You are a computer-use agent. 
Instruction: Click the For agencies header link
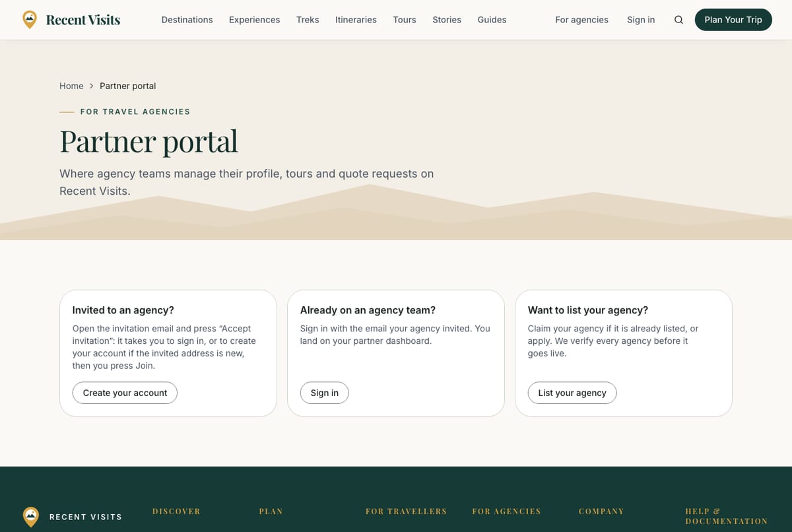tap(581, 20)
